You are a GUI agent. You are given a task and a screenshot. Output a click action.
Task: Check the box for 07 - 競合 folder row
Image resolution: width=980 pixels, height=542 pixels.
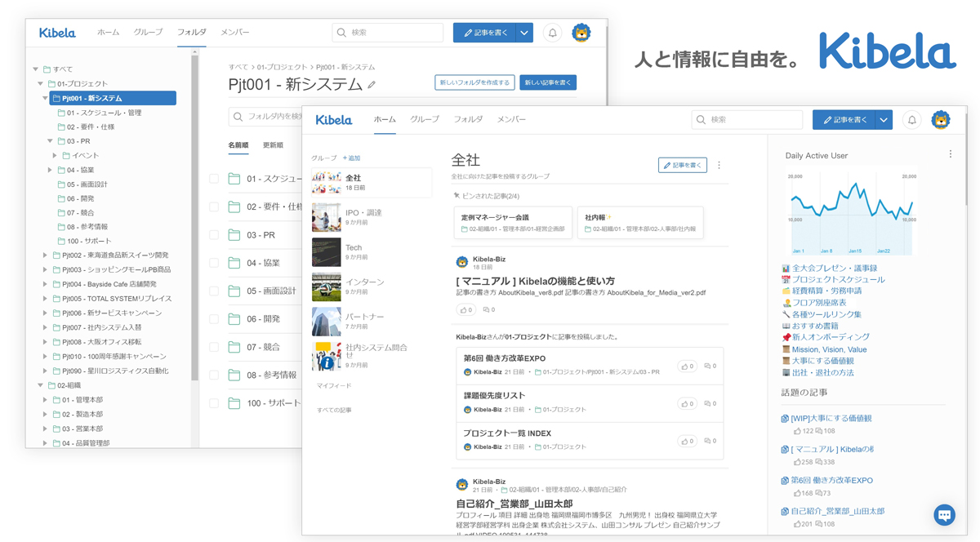click(214, 347)
